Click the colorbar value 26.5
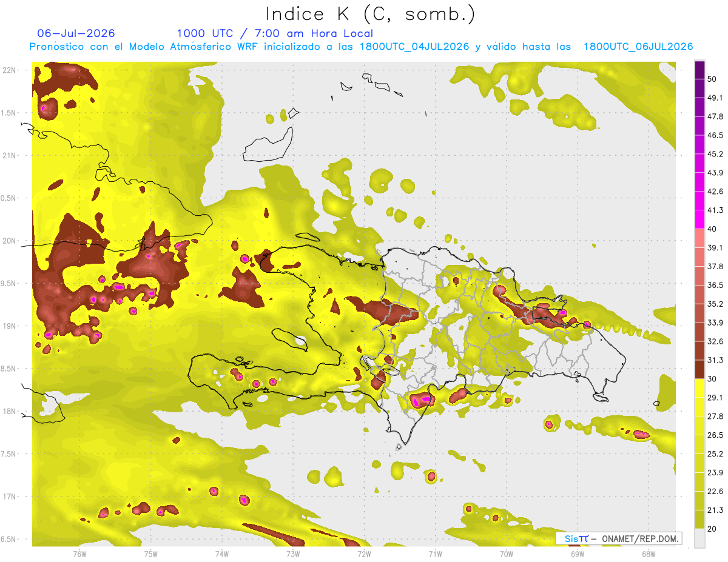This screenshot has width=728, height=562. click(715, 435)
